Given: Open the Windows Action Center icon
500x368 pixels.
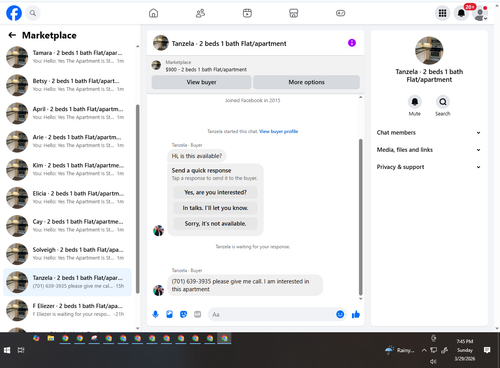Looking at the screenshot, I should tap(487, 350).
